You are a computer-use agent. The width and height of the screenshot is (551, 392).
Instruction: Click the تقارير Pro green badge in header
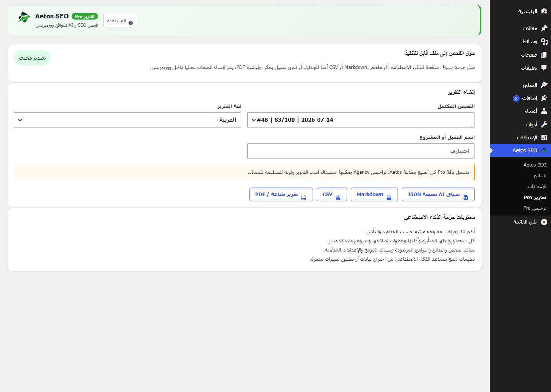[x=85, y=16]
